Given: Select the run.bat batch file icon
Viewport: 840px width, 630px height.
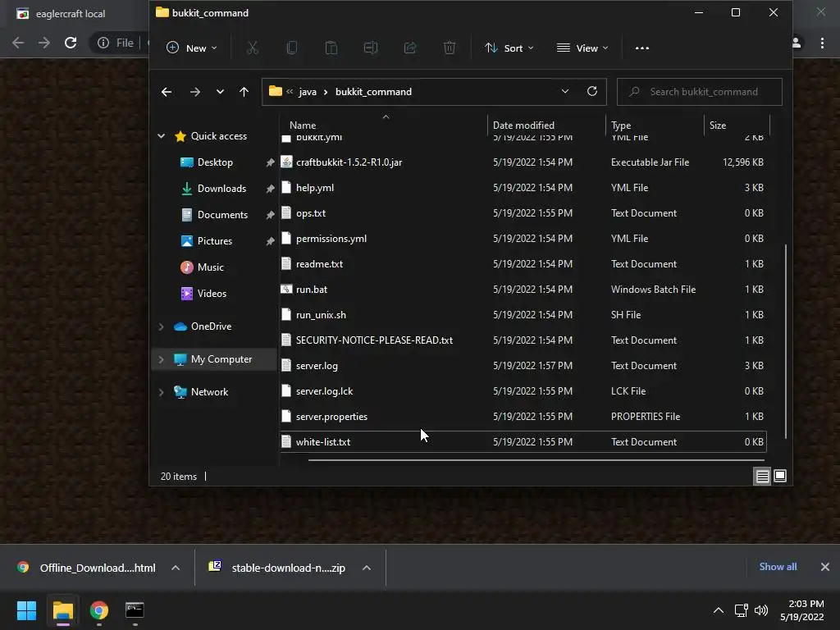Looking at the screenshot, I should click(x=286, y=290).
